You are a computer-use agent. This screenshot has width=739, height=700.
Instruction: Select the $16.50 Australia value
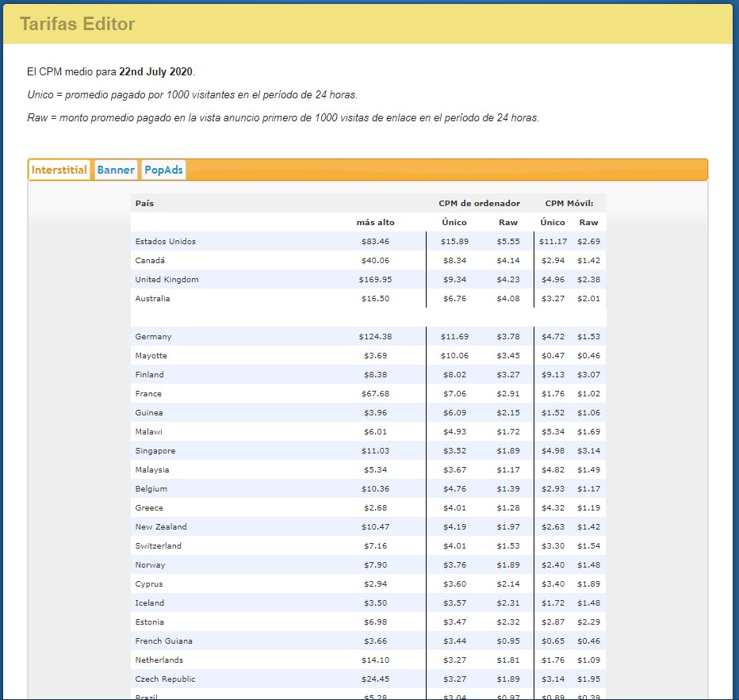click(376, 299)
